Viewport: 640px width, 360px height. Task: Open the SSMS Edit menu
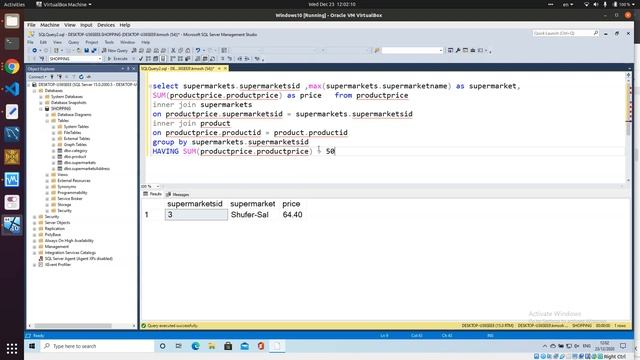(43, 42)
